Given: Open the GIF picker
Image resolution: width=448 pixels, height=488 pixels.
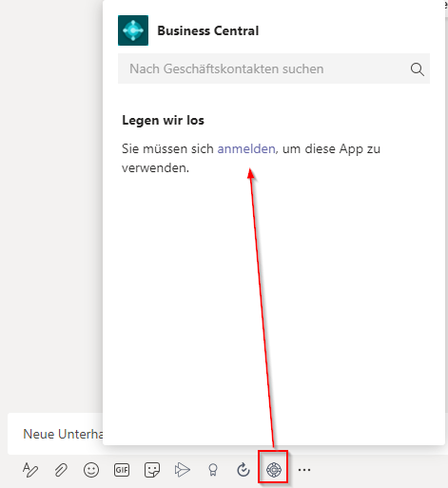Looking at the screenshot, I should click(x=122, y=470).
